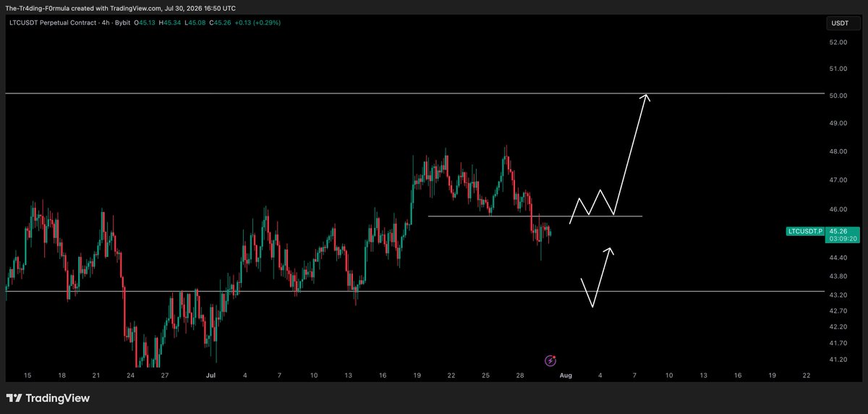Click the Aug month label on time axis

pyautogui.click(x=565, y=376)
